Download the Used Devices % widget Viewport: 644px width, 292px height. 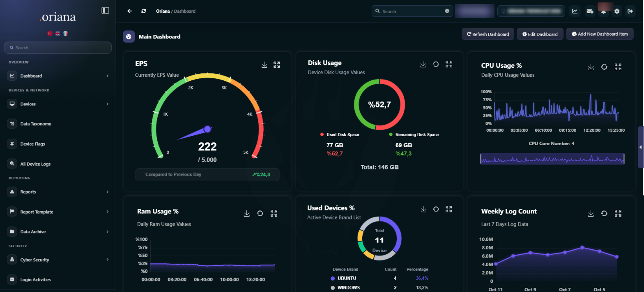pyautogui.click(x=423, y=209)
